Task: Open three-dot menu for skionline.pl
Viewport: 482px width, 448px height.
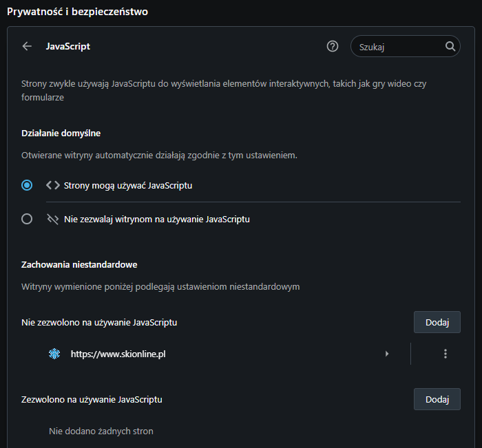Action: (446, 354)
